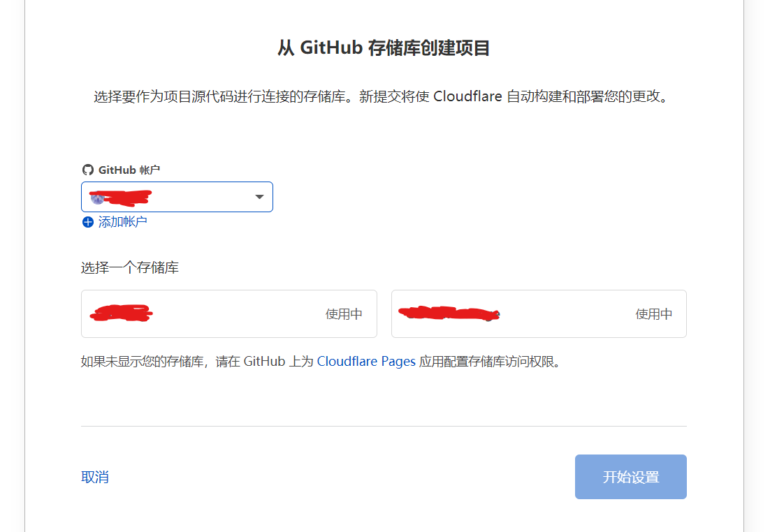Click the blue plus icon for 添加帐户
Screen dimensions: 770x532
coord(87,222)
